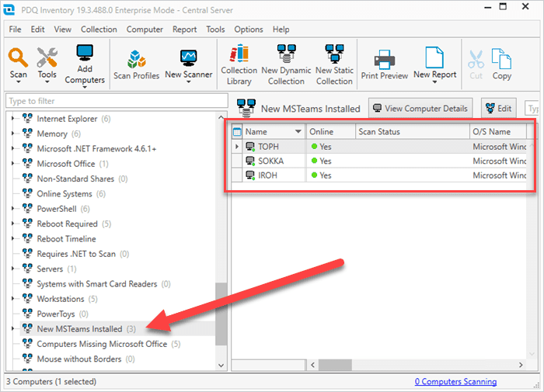Click the Edit collection button
Screen dimensions: 544x392
tap(499, 109)
